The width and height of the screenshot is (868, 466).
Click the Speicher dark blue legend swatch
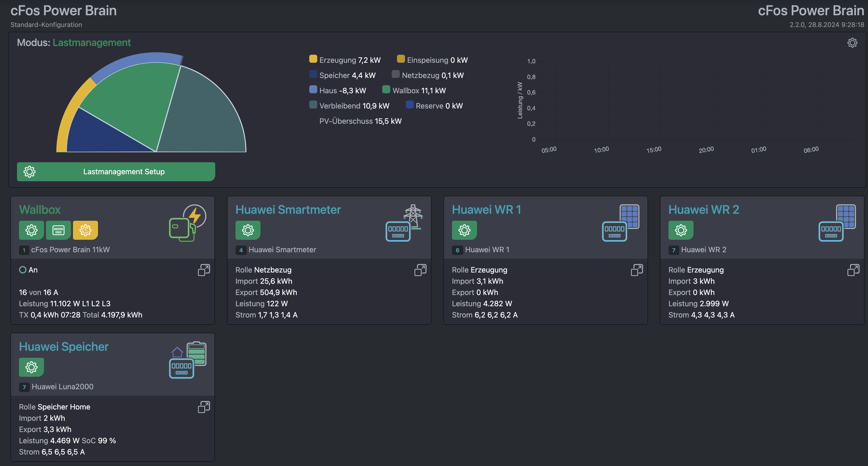[x=313, y=74]
